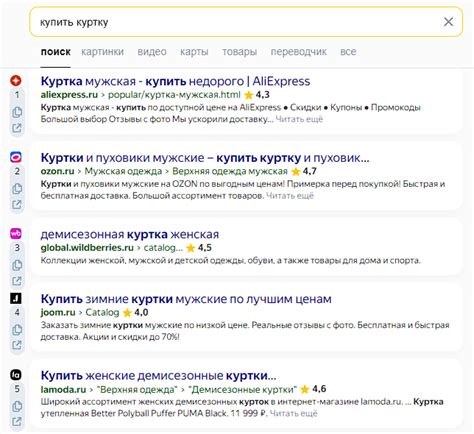Expand 'Читать ещё' in Ozon snippet
Viewport: 474px width, 434px height.
click(x=290, y=196)
